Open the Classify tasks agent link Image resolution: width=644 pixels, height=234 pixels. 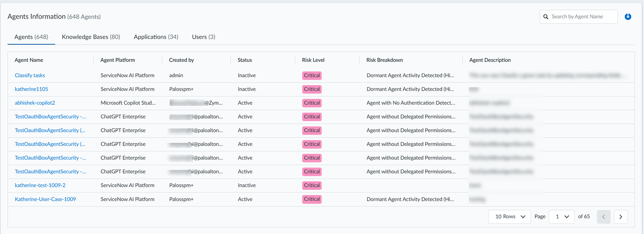tap(30, 76)
